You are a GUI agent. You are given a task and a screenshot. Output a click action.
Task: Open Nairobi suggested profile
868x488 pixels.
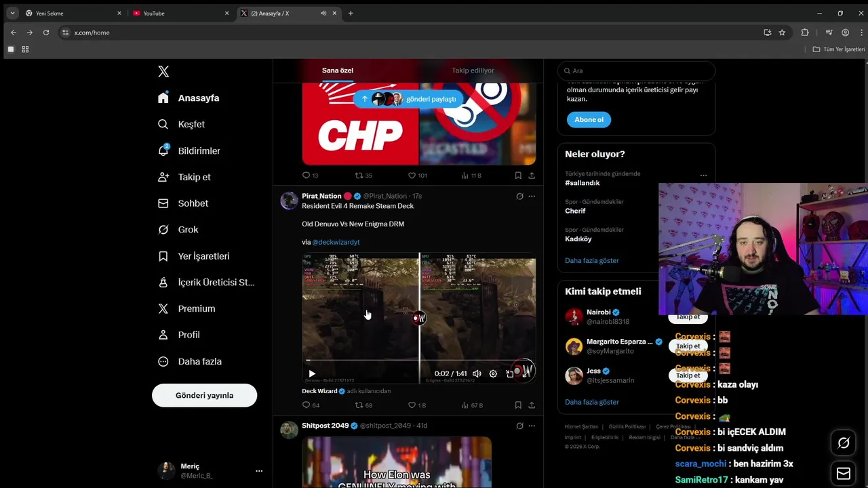point(598,312)
